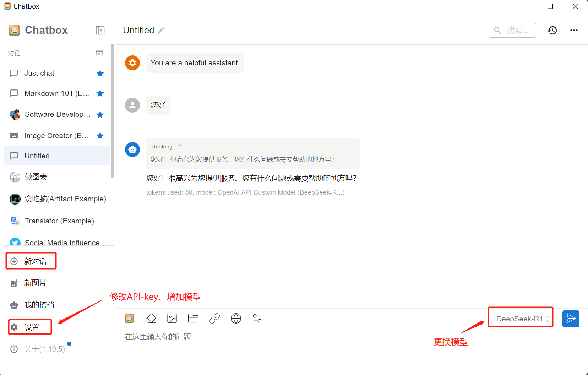The width and height of the screenshot is (588, 375).
Task: Click the system prompt message bubble
Action: 195,63
